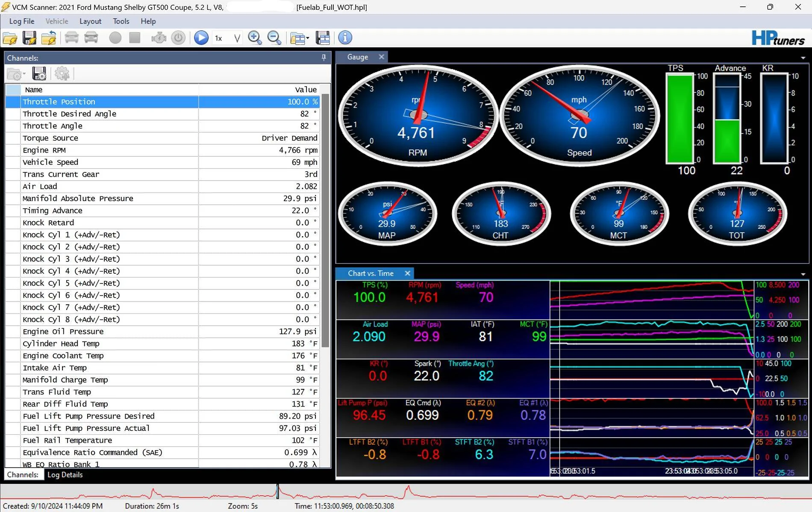Open the Log File menu
Screen dimensions: 812x512
point(22,21)
